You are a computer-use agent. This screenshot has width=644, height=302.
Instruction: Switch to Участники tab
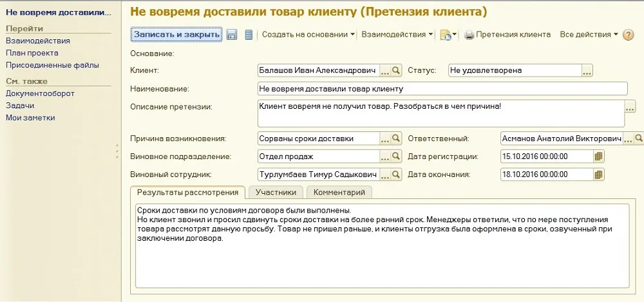coord(276,193)
